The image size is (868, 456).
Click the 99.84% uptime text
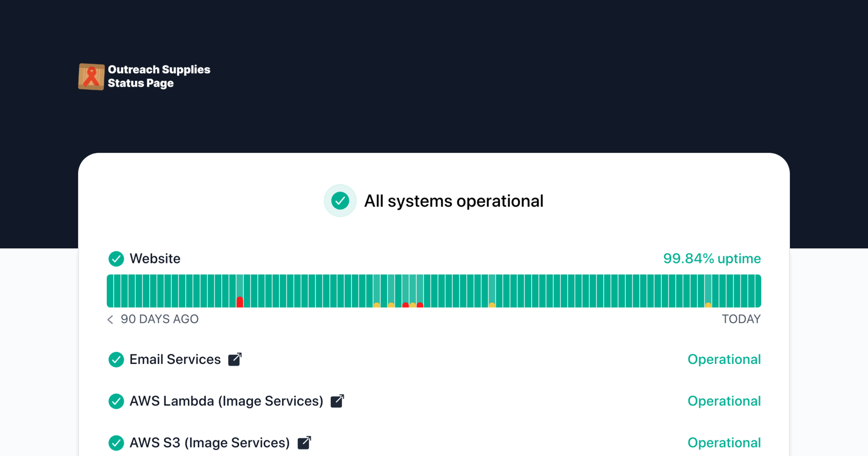click(712, 259)
